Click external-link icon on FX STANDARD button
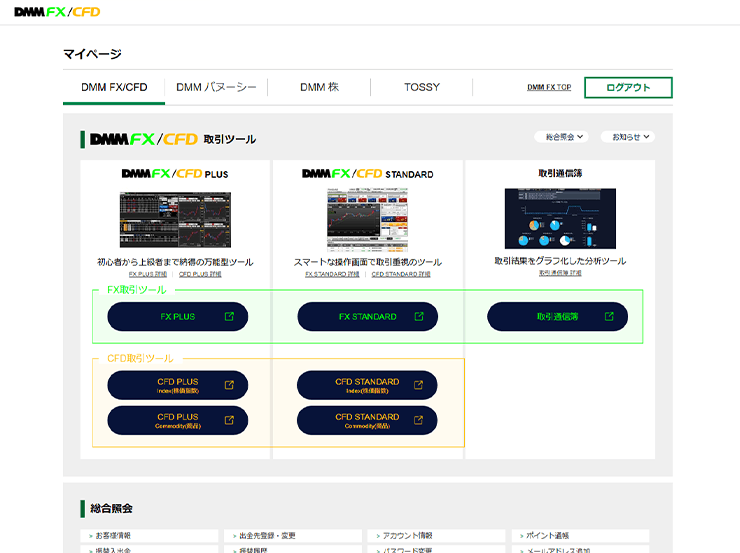 coord(419,317)
